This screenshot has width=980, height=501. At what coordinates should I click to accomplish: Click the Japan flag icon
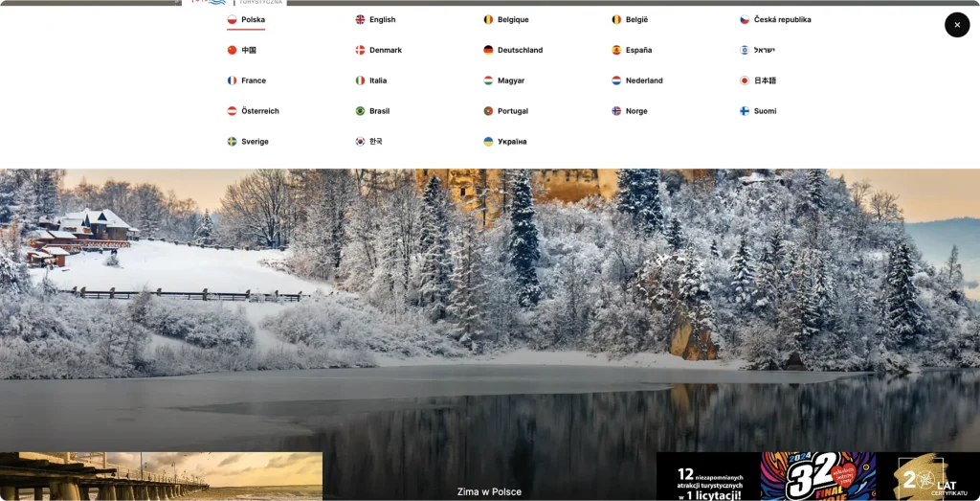pyautogui.click(x=745, y=80)
